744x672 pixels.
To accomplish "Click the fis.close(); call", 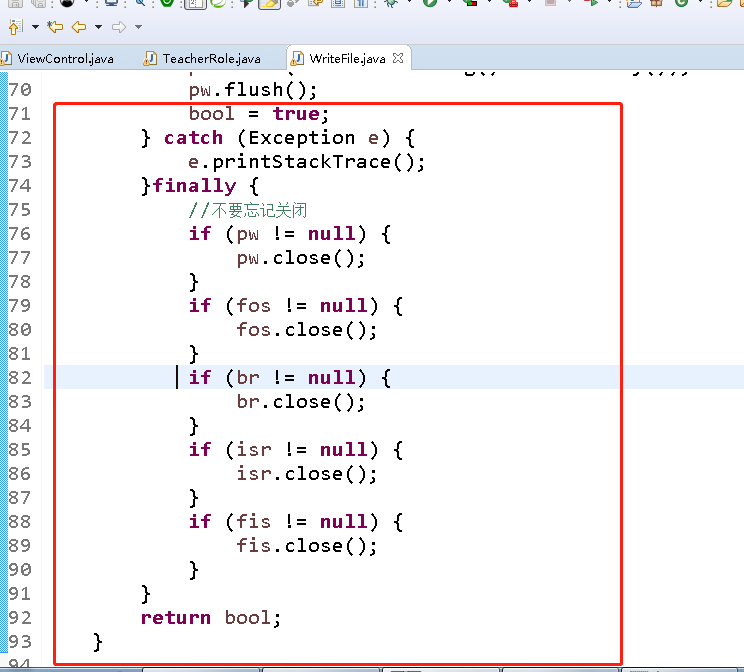I will (307, 546).
